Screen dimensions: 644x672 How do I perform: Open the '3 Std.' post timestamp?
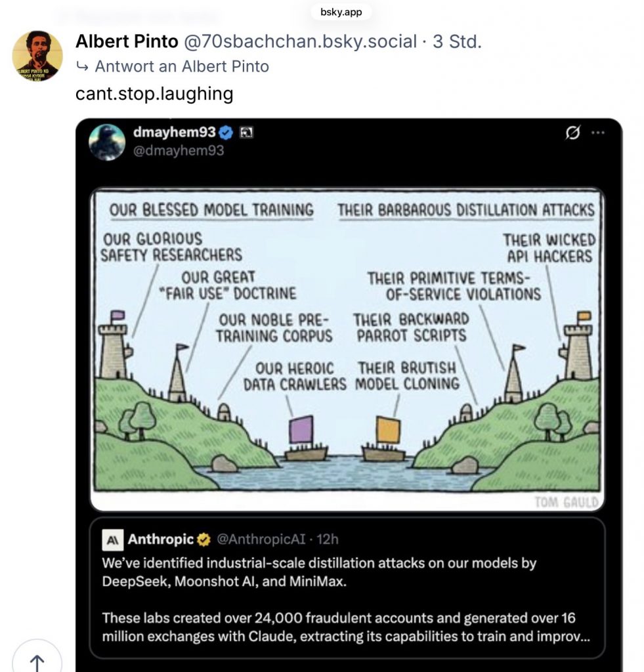pos(457,42)
